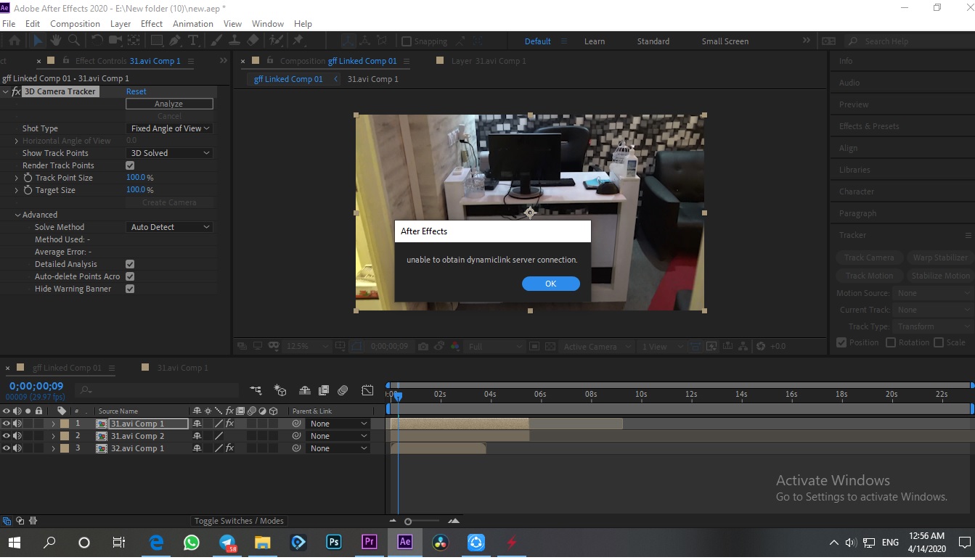Enable the Snapping checkbox

pyautogui.click(x=407, y=41)
